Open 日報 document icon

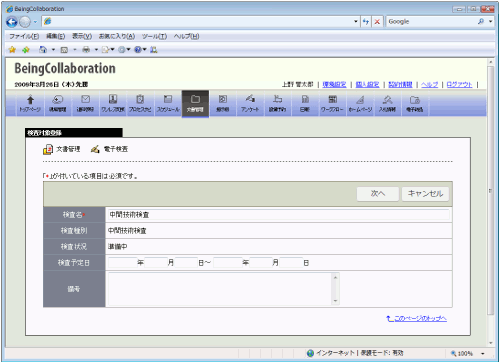point(305,104)
